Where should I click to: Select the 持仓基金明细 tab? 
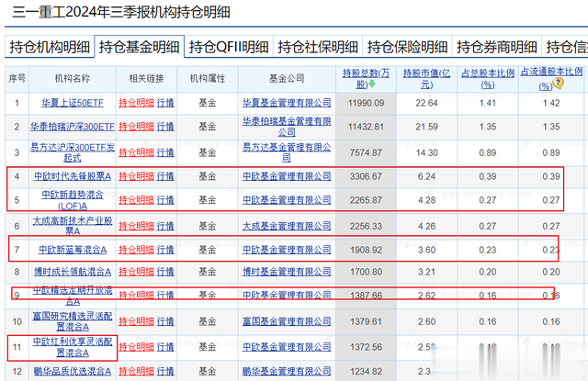tap(139, 47)
